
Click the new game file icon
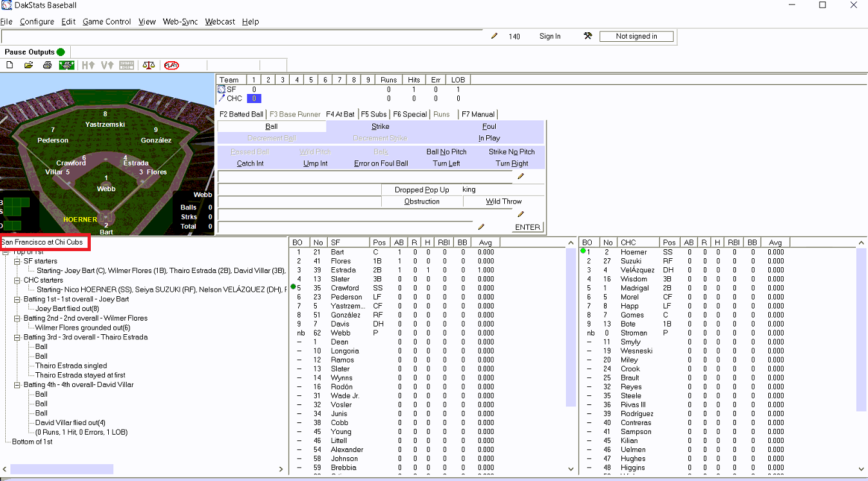pos(10,65)
